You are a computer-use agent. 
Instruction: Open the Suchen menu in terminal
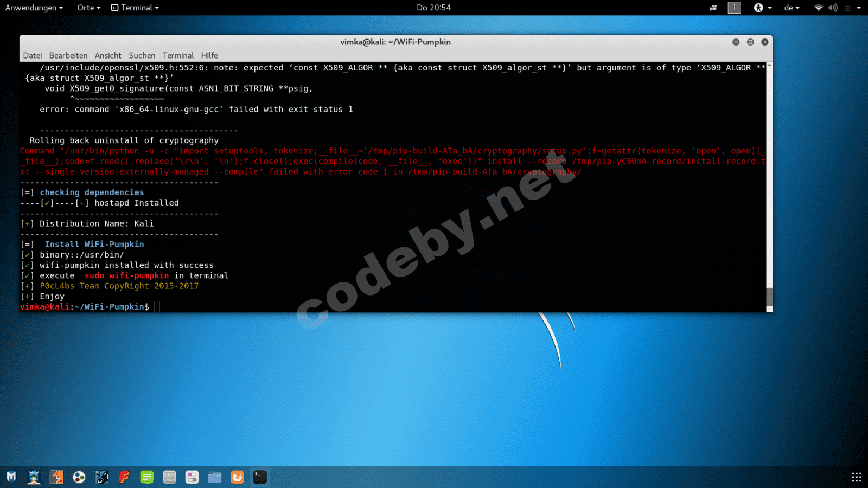tap(142, 55)
